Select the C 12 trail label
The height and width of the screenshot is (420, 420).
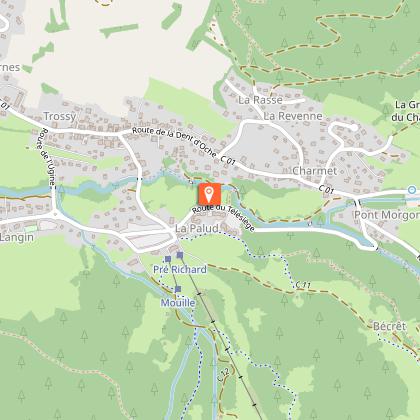pyautogui.click(x=223, y=374)
